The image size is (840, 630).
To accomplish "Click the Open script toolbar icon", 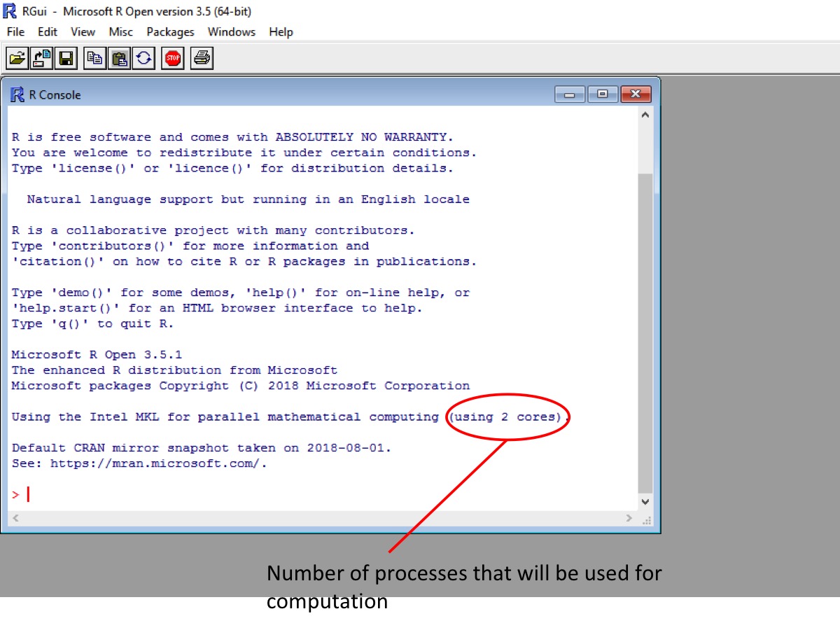I will click(17, 58).
